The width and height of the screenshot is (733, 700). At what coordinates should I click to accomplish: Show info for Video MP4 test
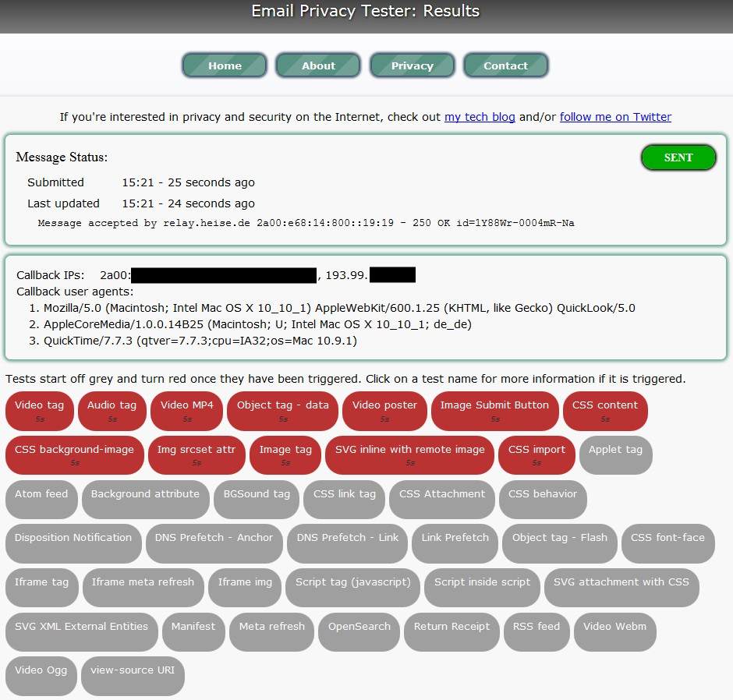tap(187, 411)
